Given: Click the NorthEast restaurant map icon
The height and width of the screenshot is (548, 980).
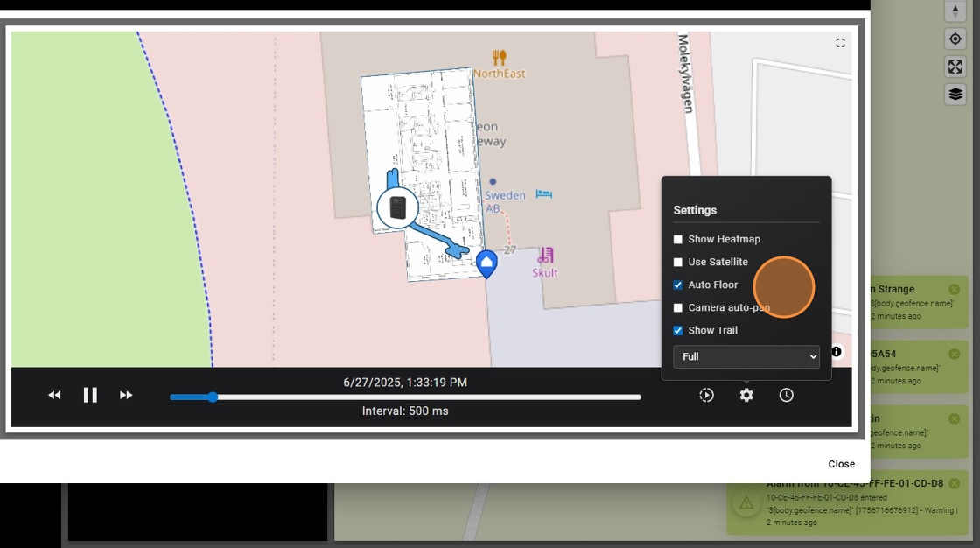Looking at the screenshot, I should (499, 58).
